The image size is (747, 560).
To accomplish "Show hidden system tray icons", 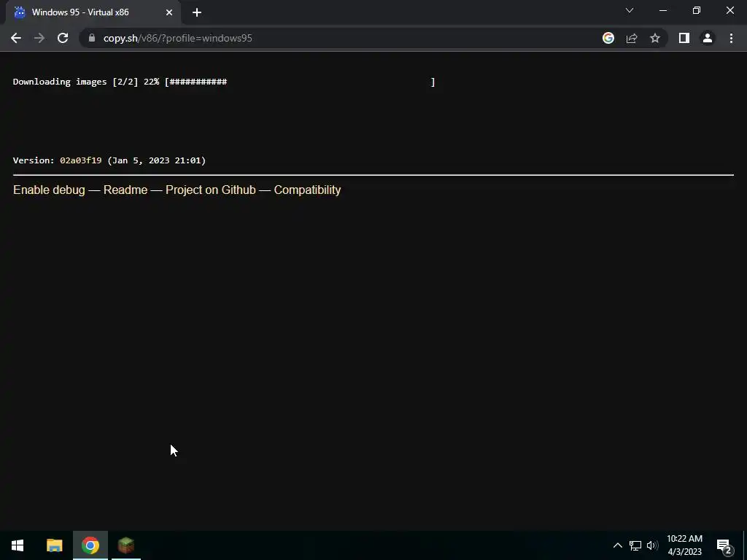I will [617, 545].
